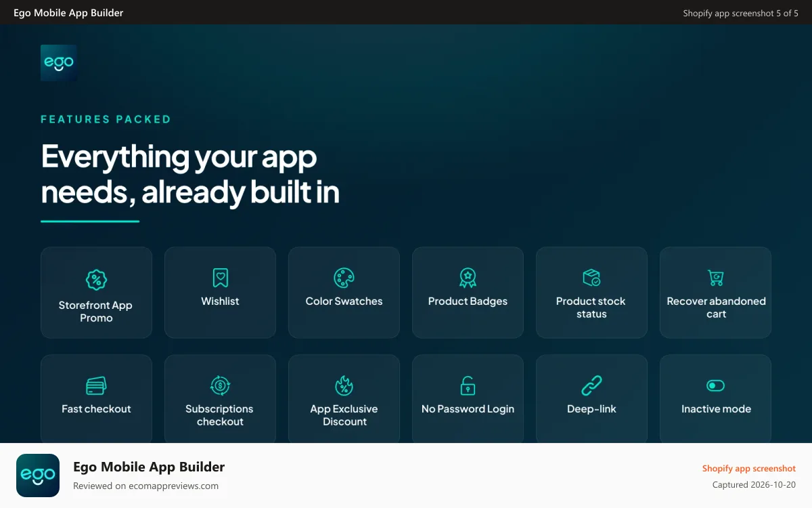Select the 'Deep-link' card label
This screenshot has height=508, width=812.
click(591, 409)
